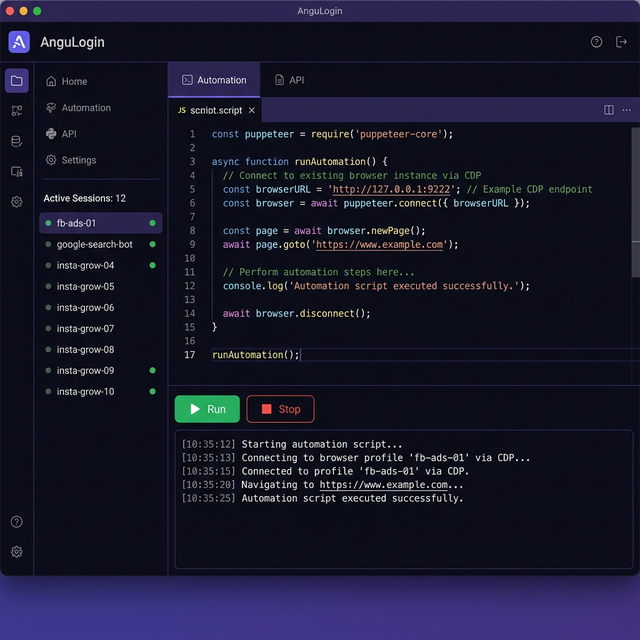Run the automation script
The height and width of the screenshot is (640, 640).
[x=207, y=409]
